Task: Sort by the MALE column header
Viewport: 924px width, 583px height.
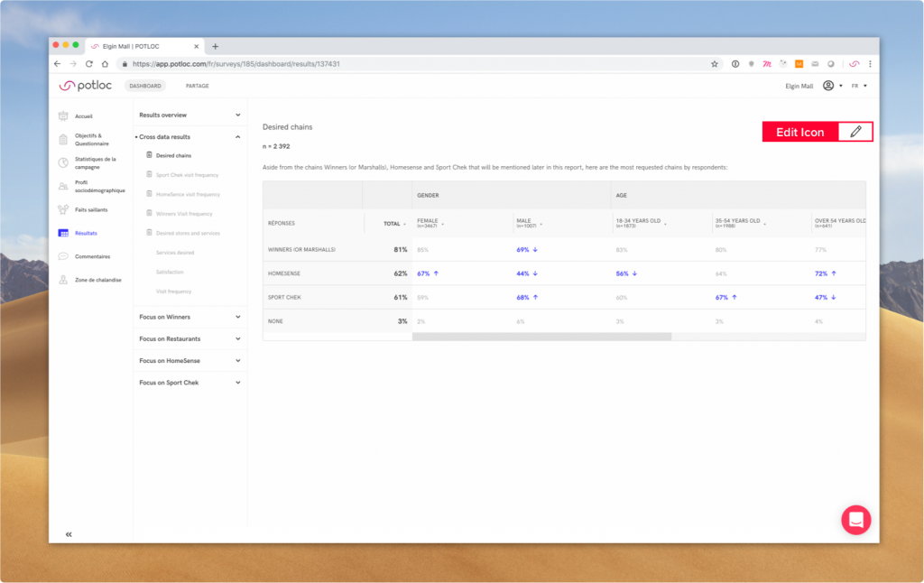Action: [x=529, y=223]
